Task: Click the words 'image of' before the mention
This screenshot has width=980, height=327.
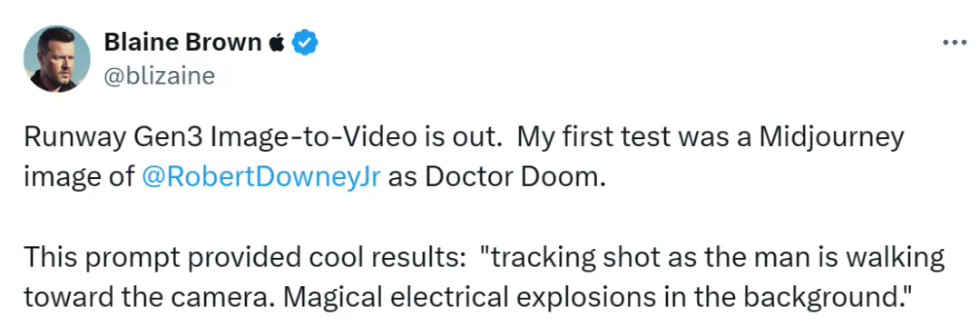Action: tap(78, 177)
